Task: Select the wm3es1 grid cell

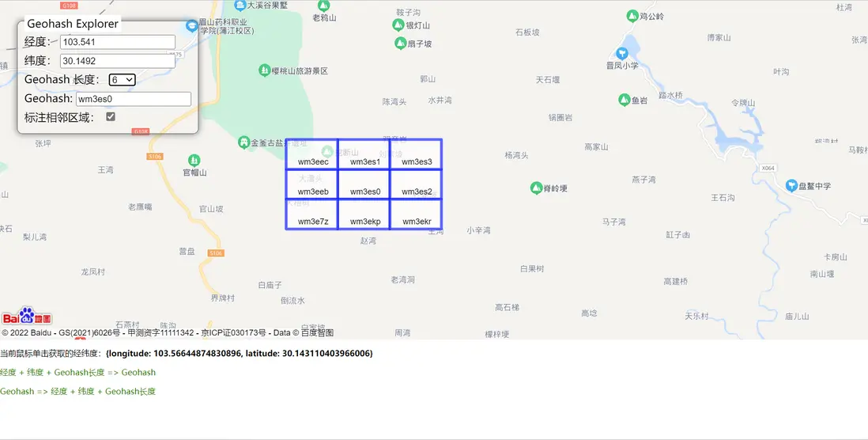Action: point(364,154)
